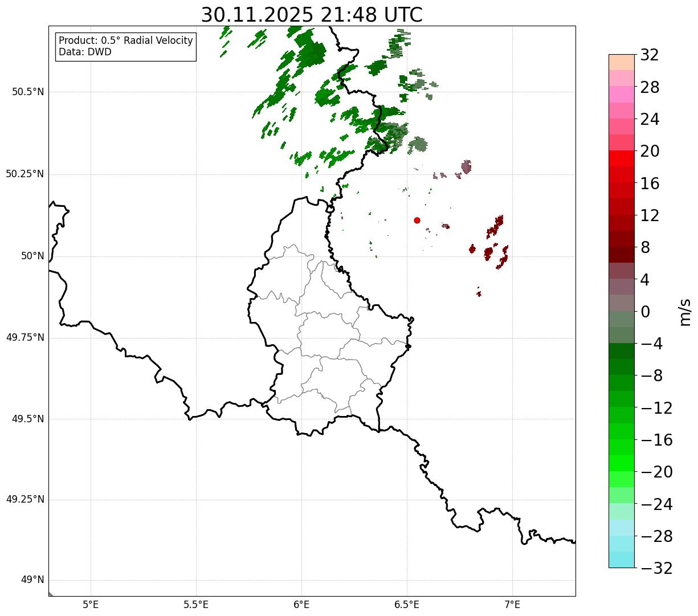698x616 pixels.
Task: Click the colorbar value 20
Action: [650, 152]
